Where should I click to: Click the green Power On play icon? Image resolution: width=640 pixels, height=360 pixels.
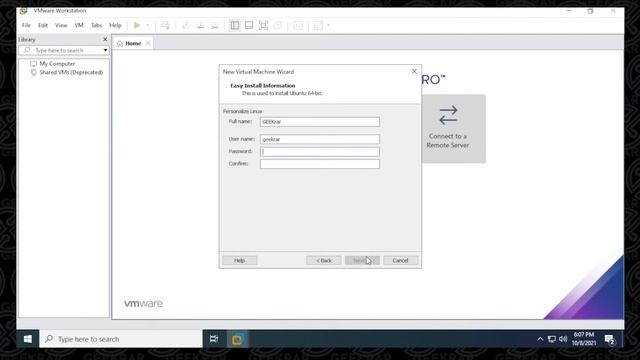click(137, 25)
